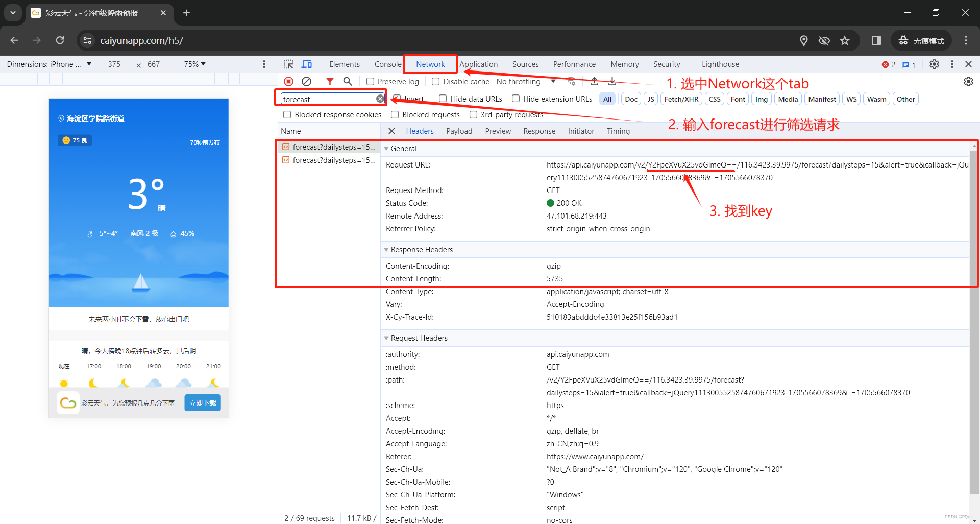Reload the page in browser toolbar
Screen dimensions: 980x524
click(60, 40)
